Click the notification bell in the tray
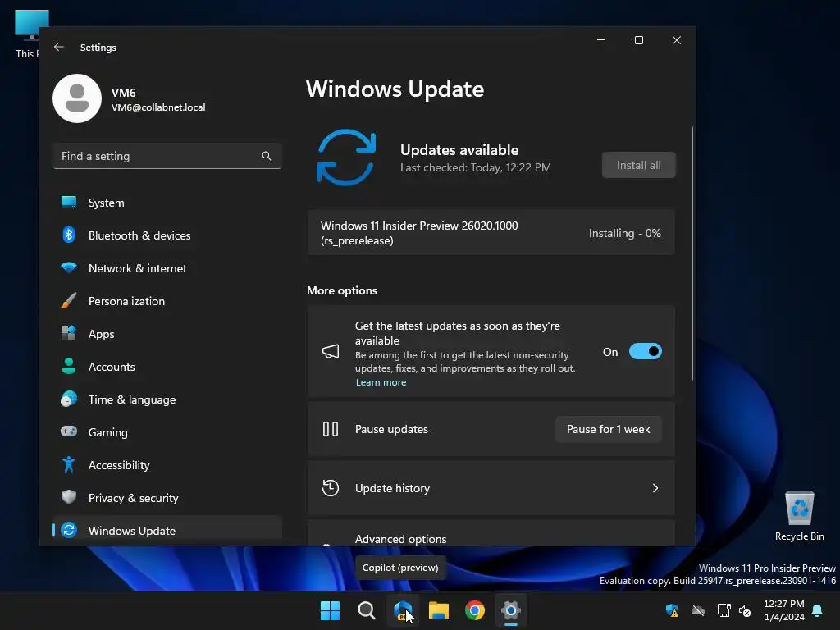 [x=818, y=610]
